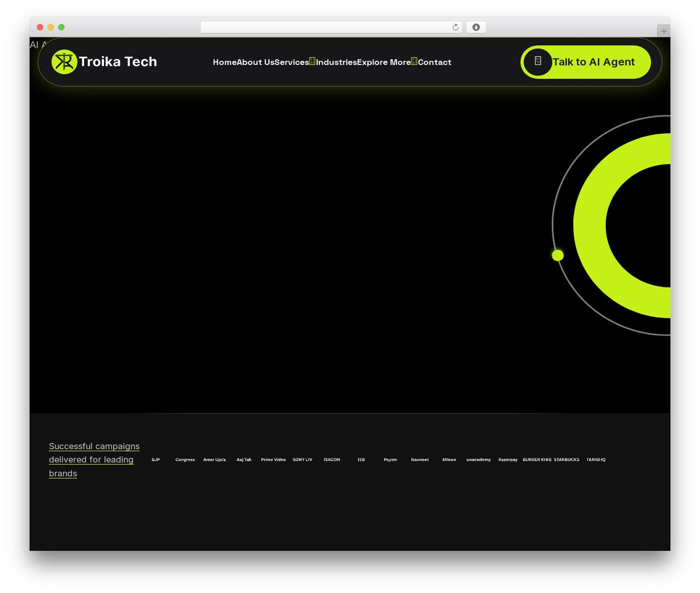
Task: Reload the page with the refresh icon
Action: coord(456,27)
